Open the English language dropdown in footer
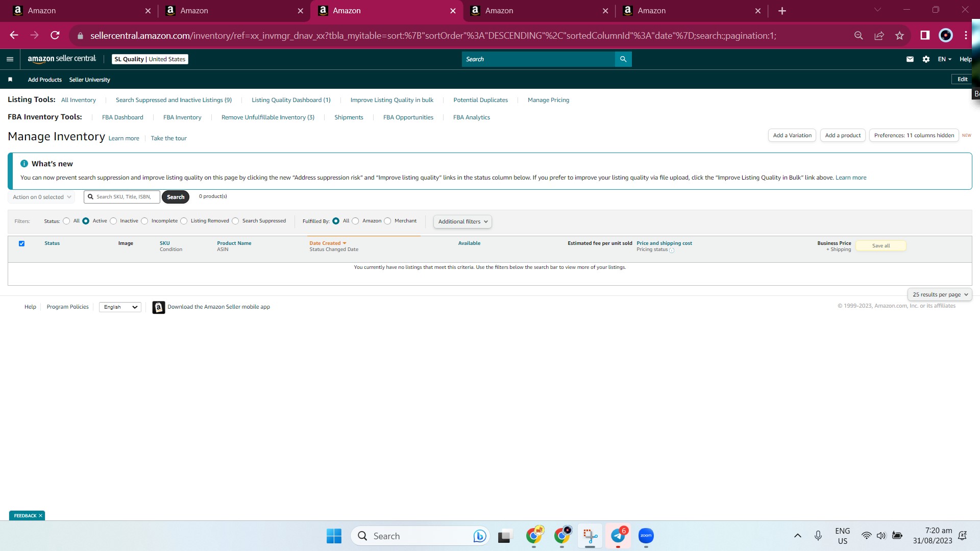 [120, 307]
